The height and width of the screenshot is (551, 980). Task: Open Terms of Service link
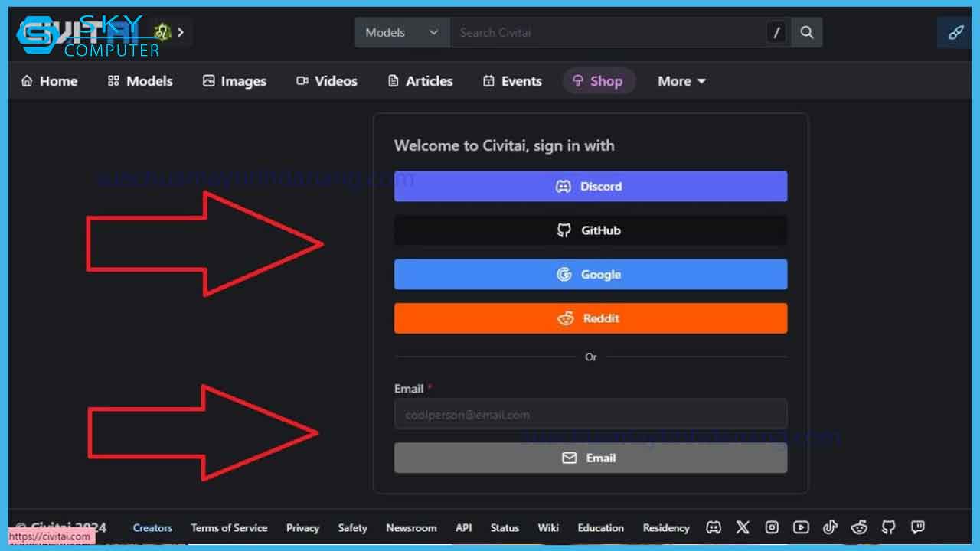tap(229, 528)
